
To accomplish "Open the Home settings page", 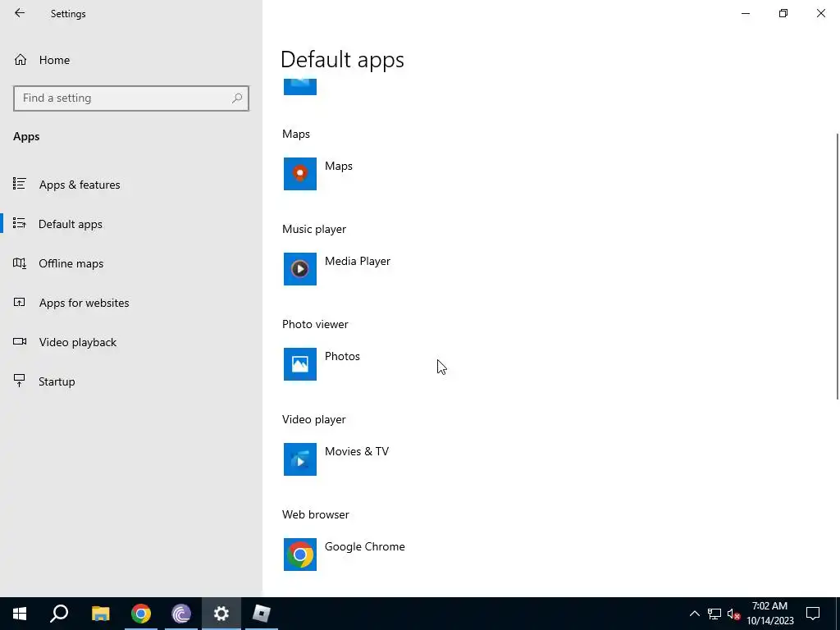I will click(x=131, y=60).
